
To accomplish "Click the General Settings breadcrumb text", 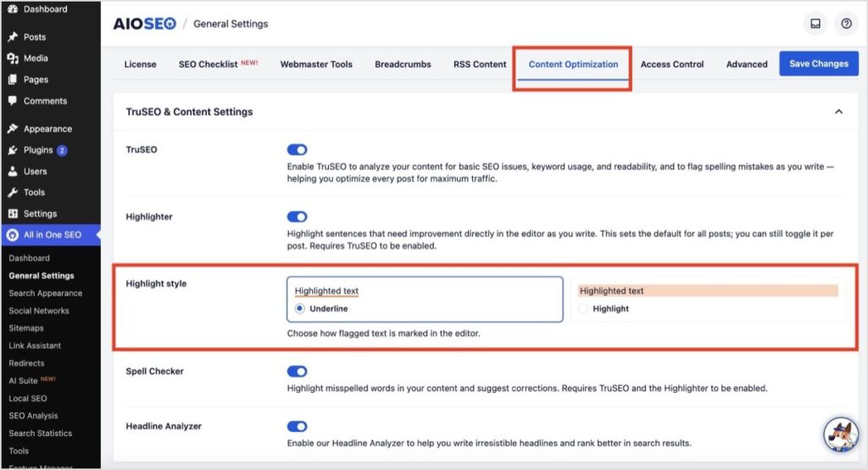I will click(x=231, y=24).
